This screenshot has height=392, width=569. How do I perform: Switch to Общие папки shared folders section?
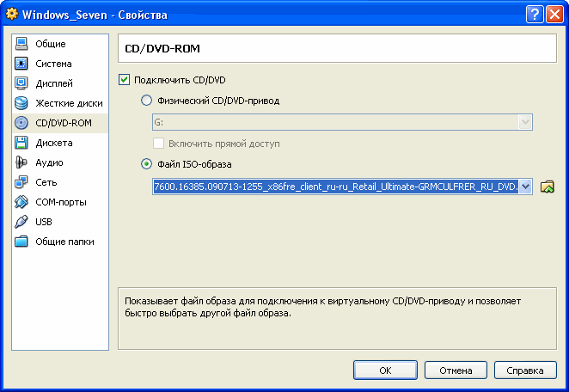(x=64, y=242)
